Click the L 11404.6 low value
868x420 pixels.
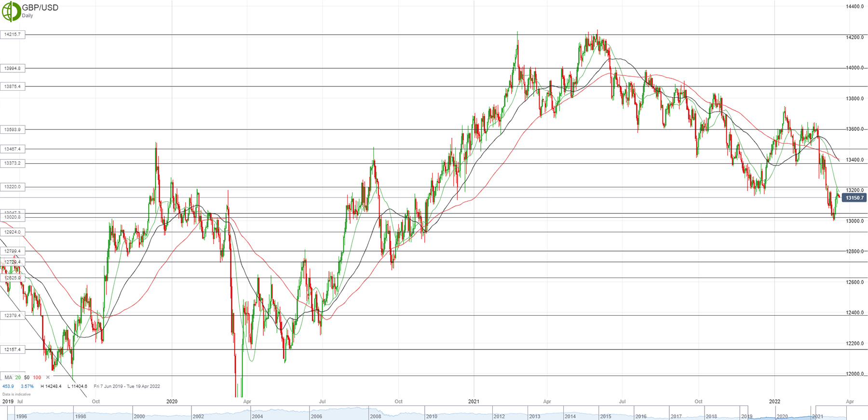pos(77,386)
